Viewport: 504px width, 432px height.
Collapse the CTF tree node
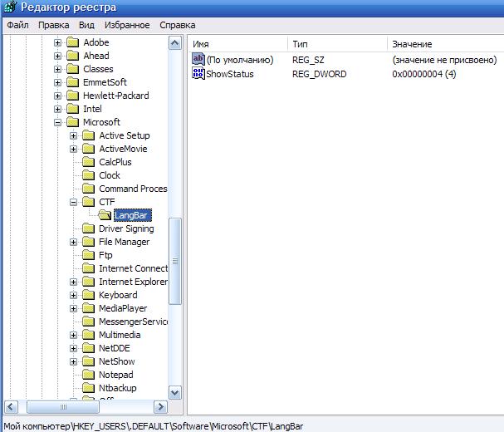click(74, 202)
